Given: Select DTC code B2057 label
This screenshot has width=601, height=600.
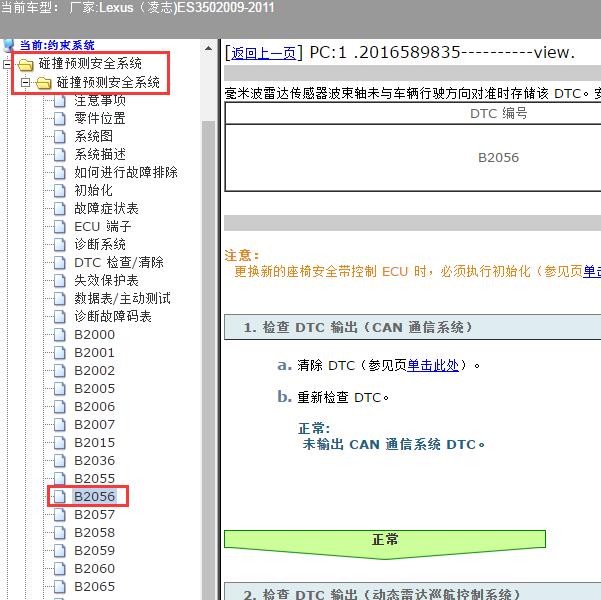Looking at the screenshot, I should tap(95, 515).
